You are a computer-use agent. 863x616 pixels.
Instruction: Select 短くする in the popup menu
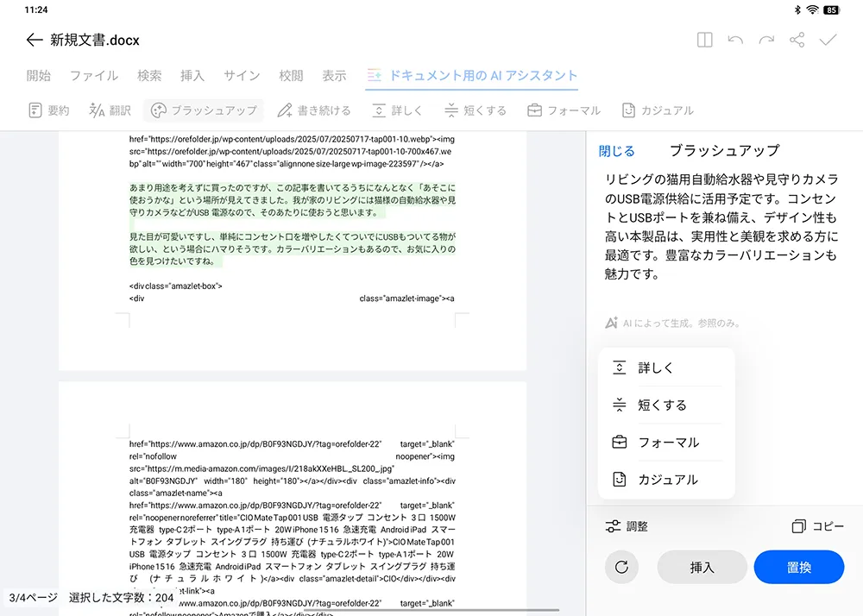pyautogui.click(x=666, y=405)
